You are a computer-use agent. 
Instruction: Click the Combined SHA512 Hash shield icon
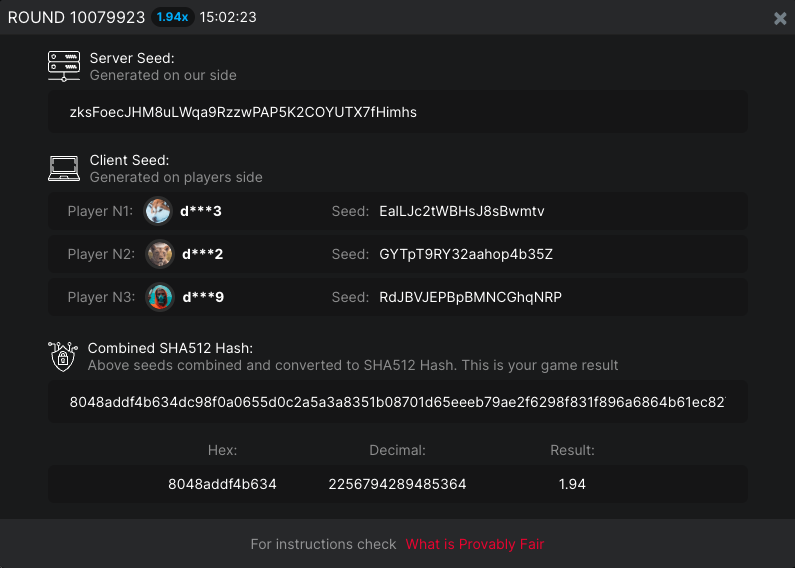tap(63, 356)
